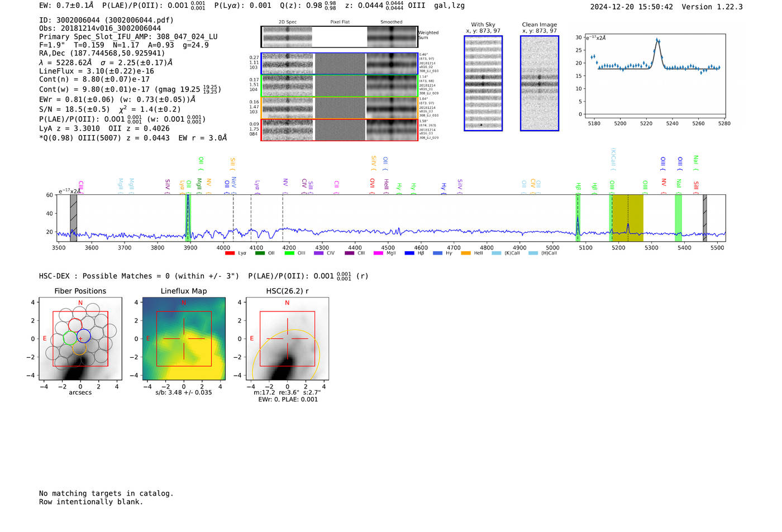The image size is (782, 532).
Task: Click the Cont(w) = 9.80 line
Action: (x=130, y=89)
